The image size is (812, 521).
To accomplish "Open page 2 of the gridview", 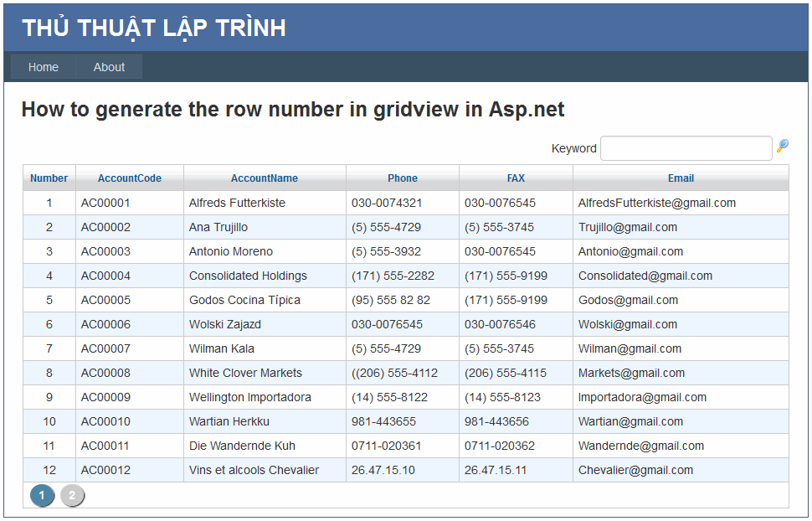I will (x=73, y=495).
